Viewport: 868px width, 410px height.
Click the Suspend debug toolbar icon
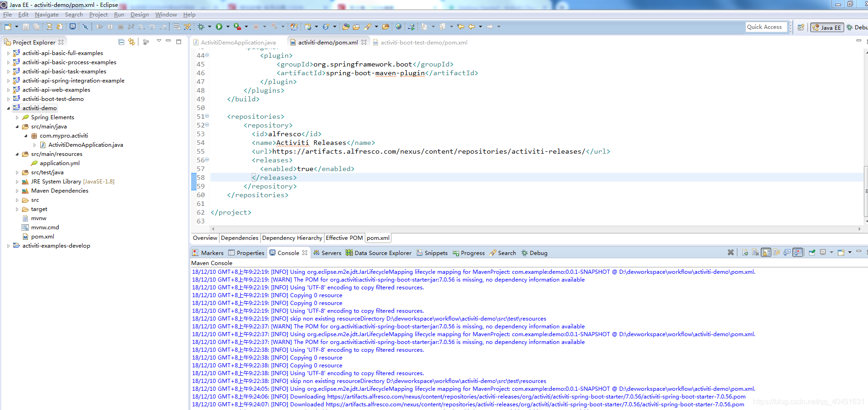pos(110,27)
